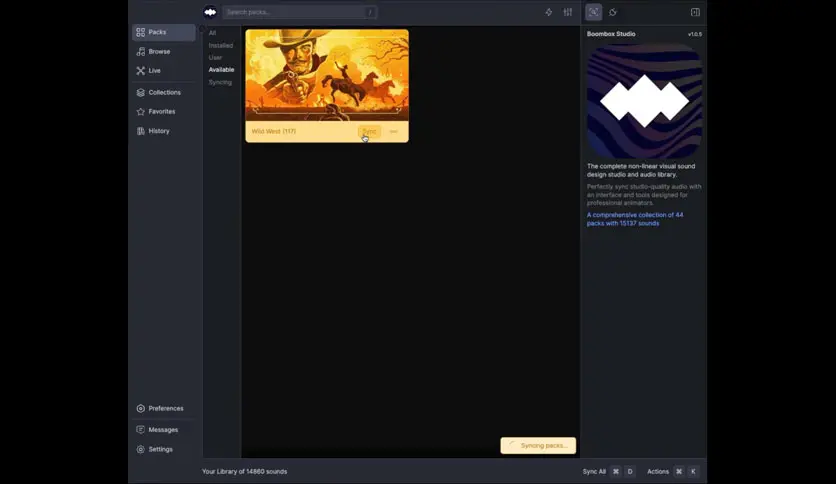Open the mixer sliders icon
Image resolution: width=836 pixels, height=484 pixels.
[568, 12]
